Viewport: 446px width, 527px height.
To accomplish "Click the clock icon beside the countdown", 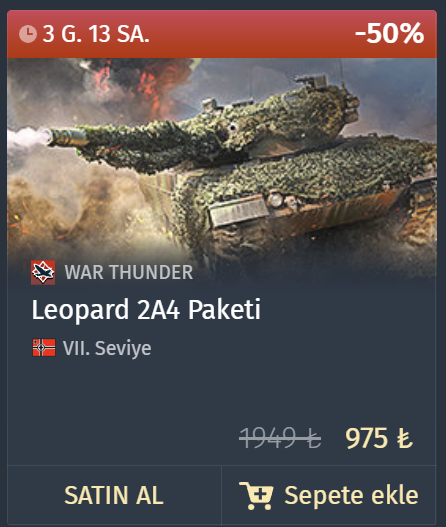I will pyautogui.click(x=28, y=34).
